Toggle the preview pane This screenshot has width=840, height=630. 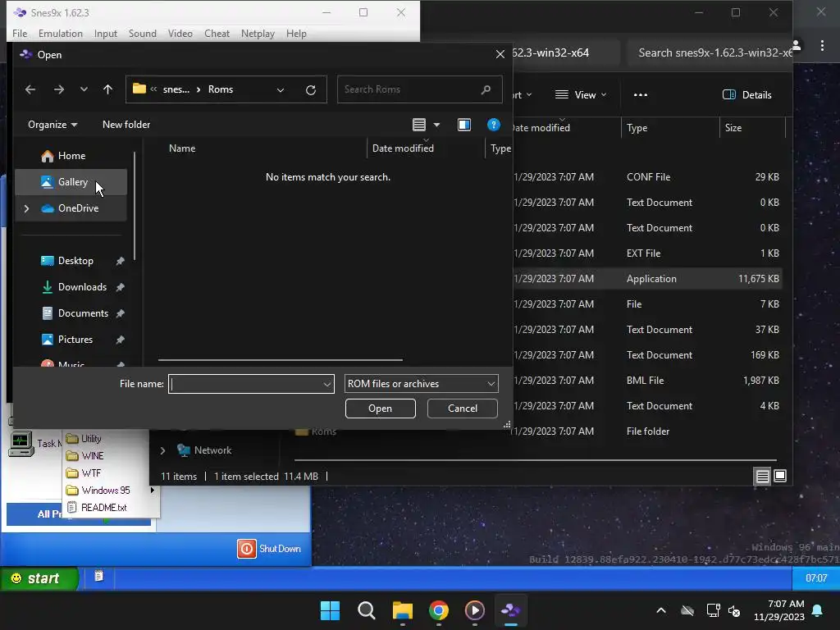click(464, 125)
